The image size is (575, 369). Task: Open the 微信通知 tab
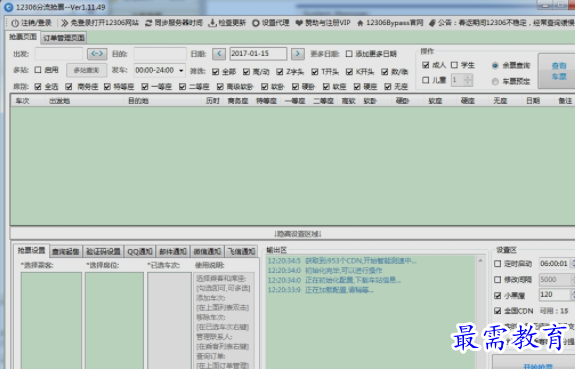tap(207, 252)
